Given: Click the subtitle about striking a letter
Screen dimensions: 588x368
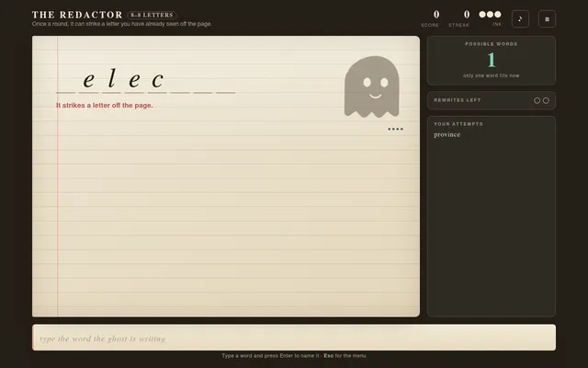Looking at the screenshot, I should 122,24.
